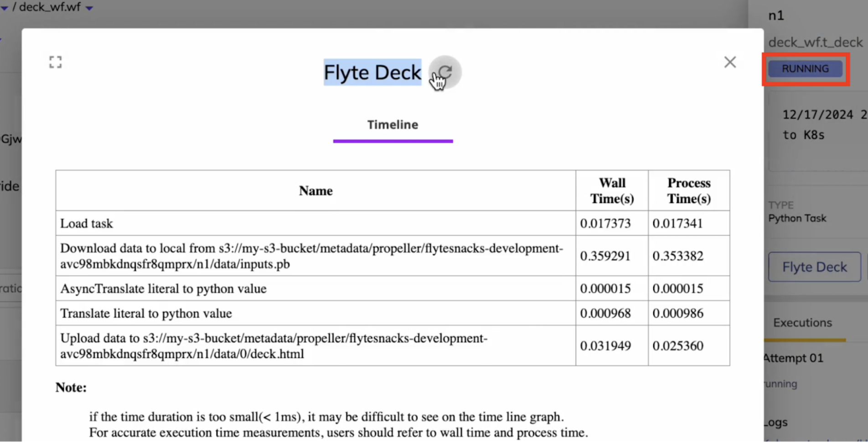Click the RUNNING status badge
This screenshot has height=443, width=868.
[x=805, y=69]
